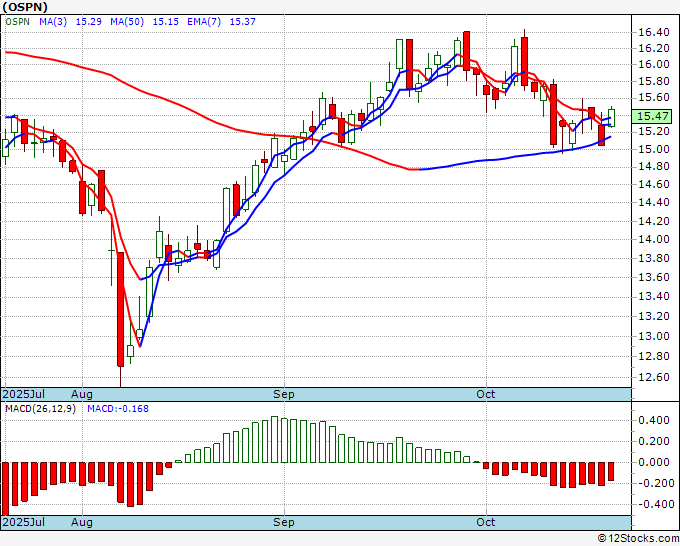Click the current price tag 15.47
The width and height of the screenshot is (680, 546).
[x=652, y=116]
